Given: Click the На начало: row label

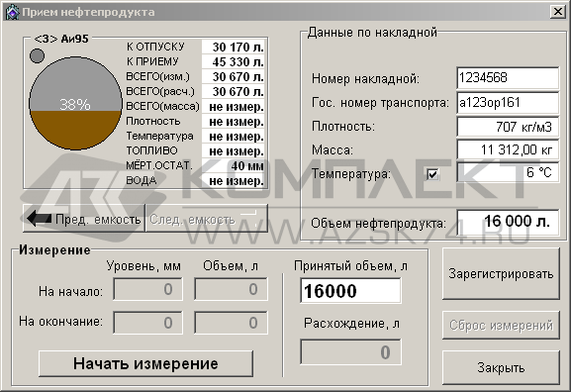Looking at the screenshot, I should click(x=70, y=291).
